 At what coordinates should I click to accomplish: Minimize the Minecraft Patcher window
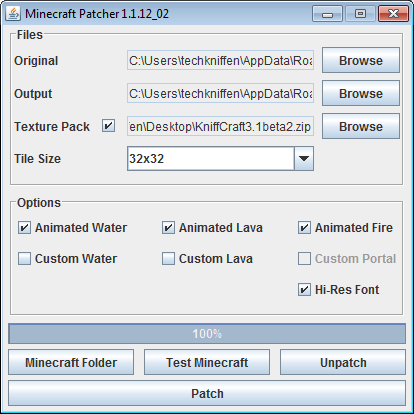coord(327,14)
